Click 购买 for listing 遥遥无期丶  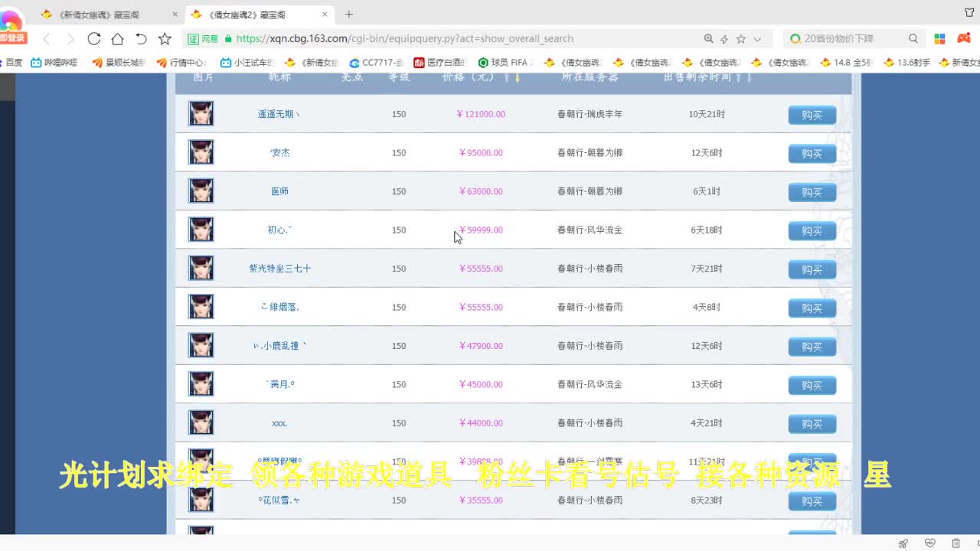[812, 115]
